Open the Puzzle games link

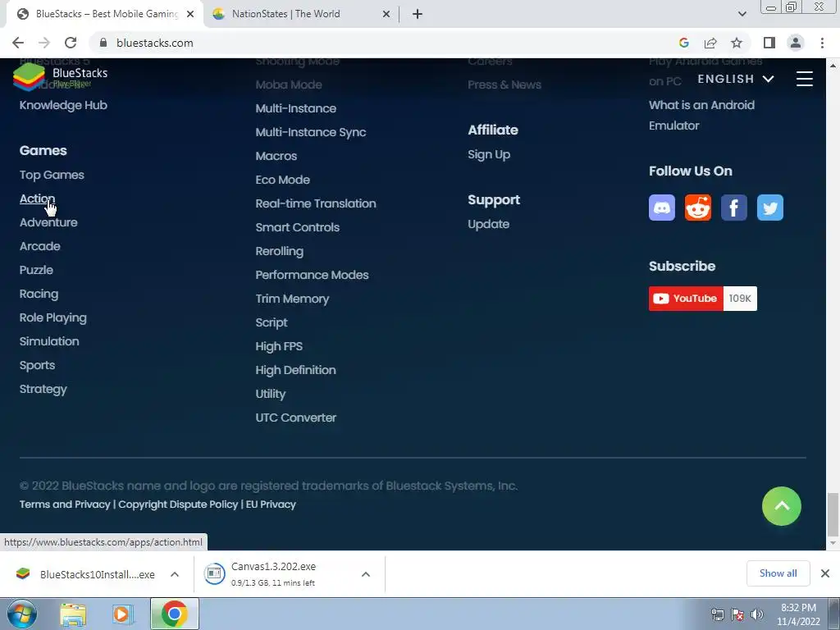(36, 270)
